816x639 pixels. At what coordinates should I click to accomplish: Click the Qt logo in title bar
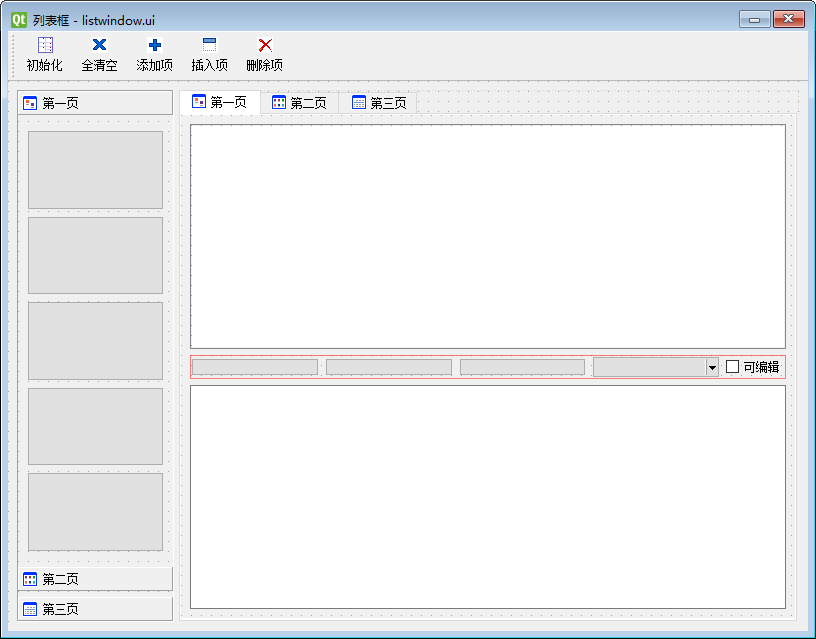point(19,20)
